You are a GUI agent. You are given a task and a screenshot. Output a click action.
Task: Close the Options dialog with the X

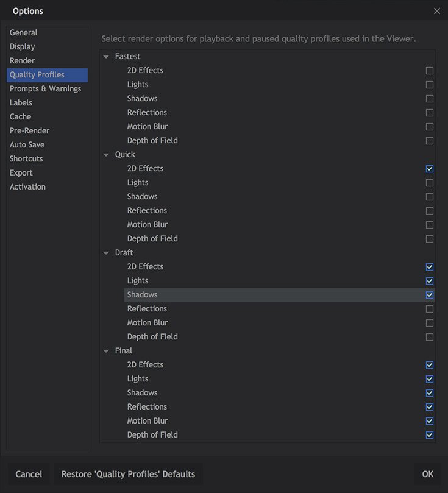(436, 11)
